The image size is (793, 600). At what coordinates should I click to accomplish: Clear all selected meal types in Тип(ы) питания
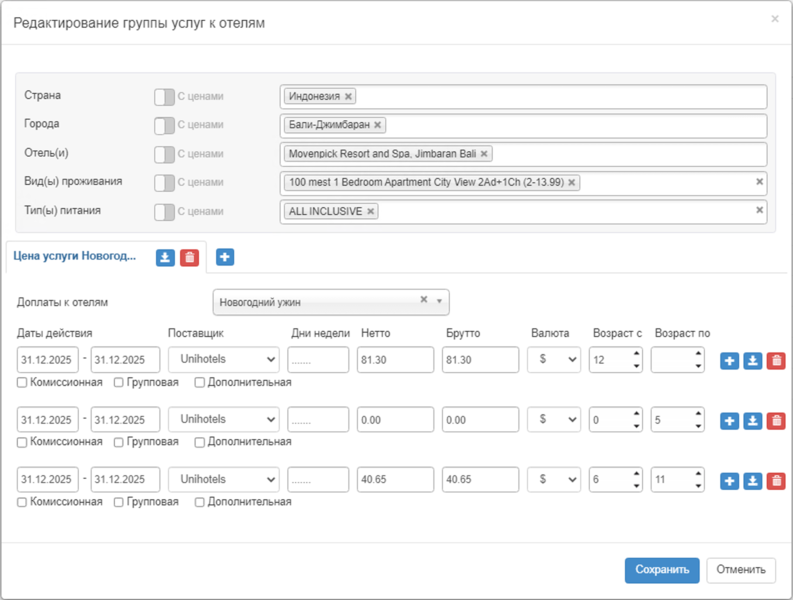coord(759,210)
